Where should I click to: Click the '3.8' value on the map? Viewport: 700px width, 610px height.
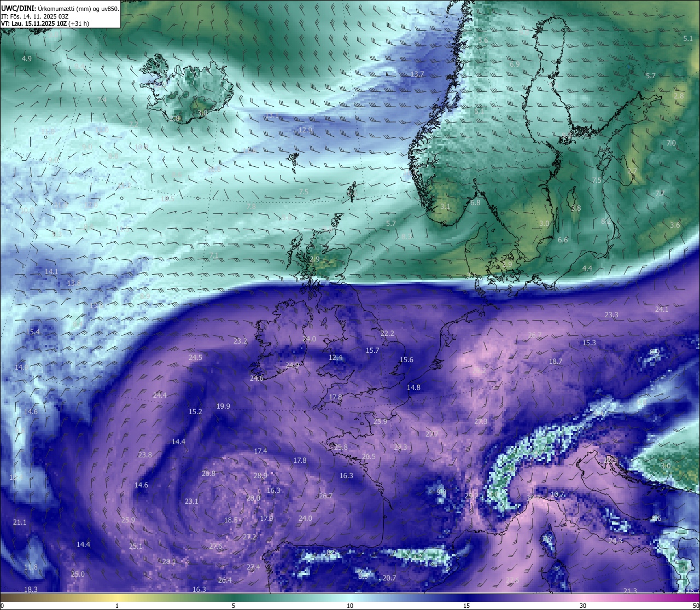pos(576,208)
